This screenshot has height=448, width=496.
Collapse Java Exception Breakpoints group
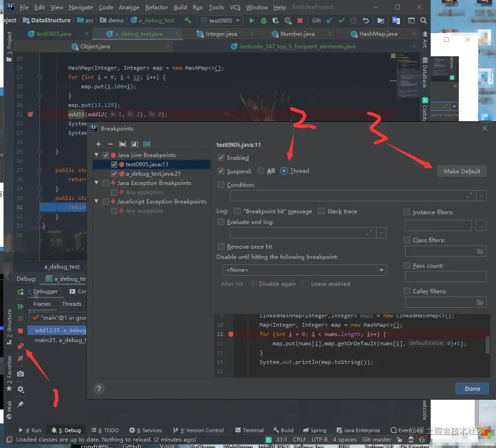tap(97, 183)
